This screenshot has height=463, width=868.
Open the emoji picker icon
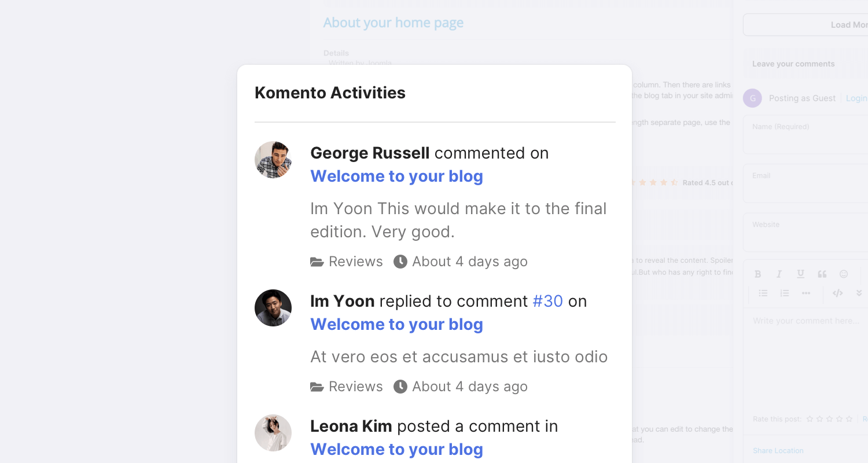click(x=844, y=274)
